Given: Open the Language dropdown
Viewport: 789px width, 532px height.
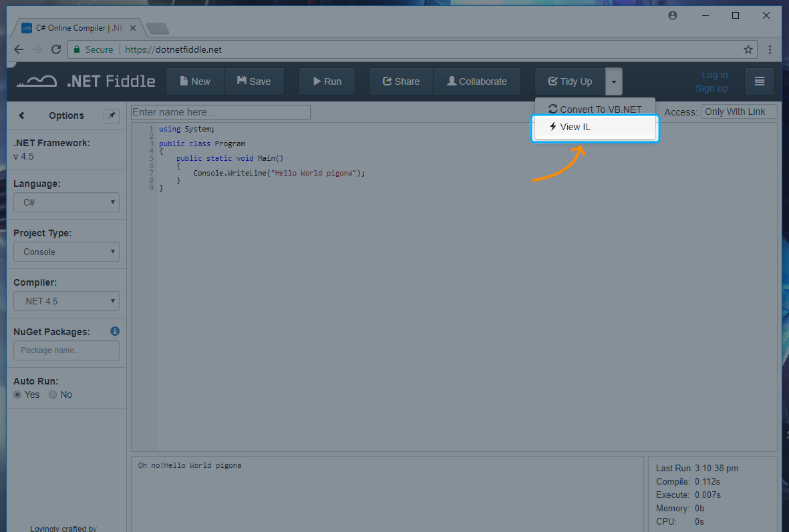Looking at the screenshot, I should point(66,202).
